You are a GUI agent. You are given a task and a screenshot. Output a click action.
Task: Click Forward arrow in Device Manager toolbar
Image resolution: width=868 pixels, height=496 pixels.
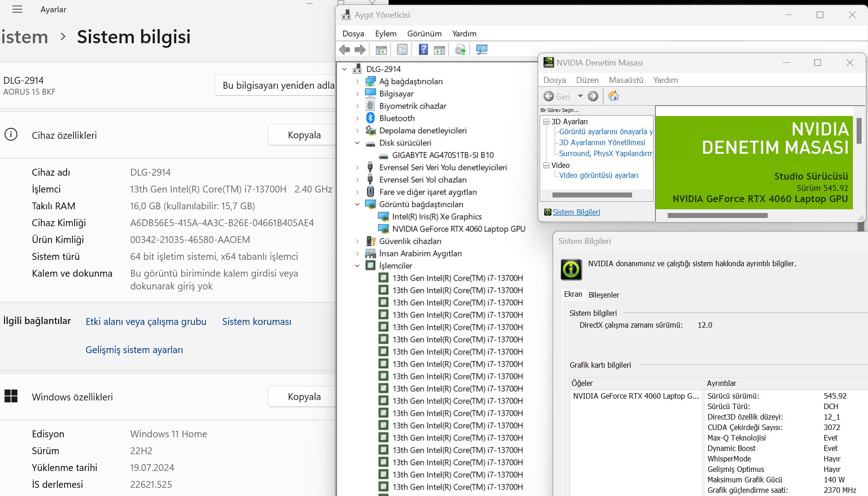tap(360, 50)
